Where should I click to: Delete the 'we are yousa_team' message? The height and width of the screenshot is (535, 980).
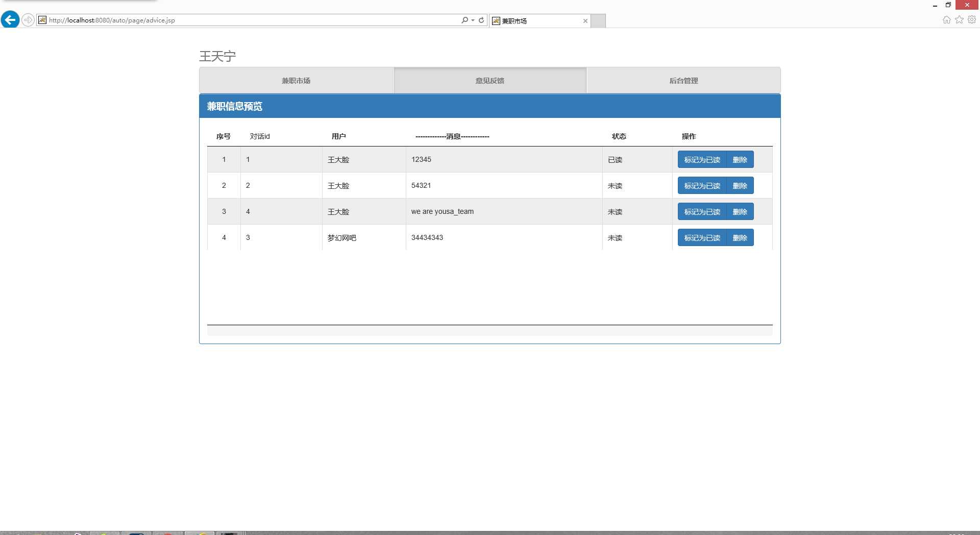click(740, 212)
